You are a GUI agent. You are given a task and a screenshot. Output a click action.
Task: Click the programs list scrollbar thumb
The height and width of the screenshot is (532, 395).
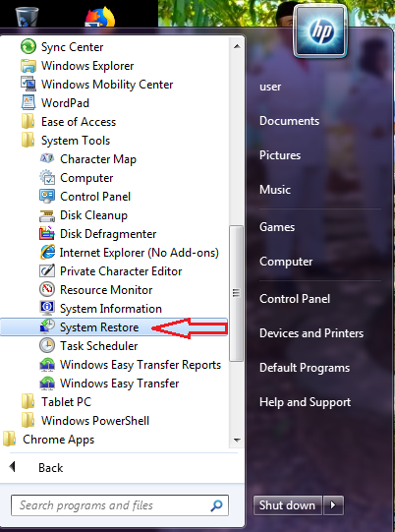coord(237,293)
